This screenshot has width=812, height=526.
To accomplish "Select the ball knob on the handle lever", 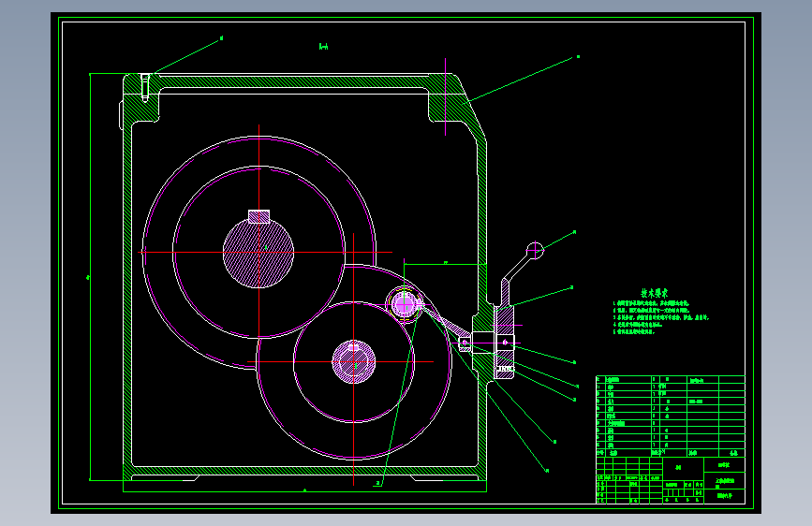I will coord(535,251).
